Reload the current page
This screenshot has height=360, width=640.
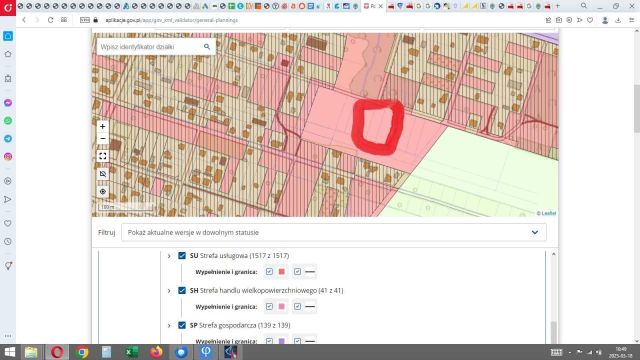tap(50, 20)
